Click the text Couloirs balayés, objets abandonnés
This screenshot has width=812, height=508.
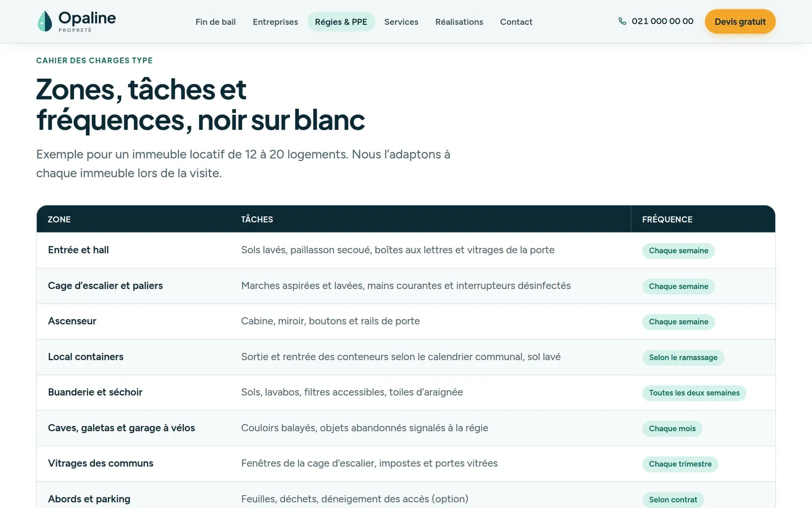(x=364, y=428)
